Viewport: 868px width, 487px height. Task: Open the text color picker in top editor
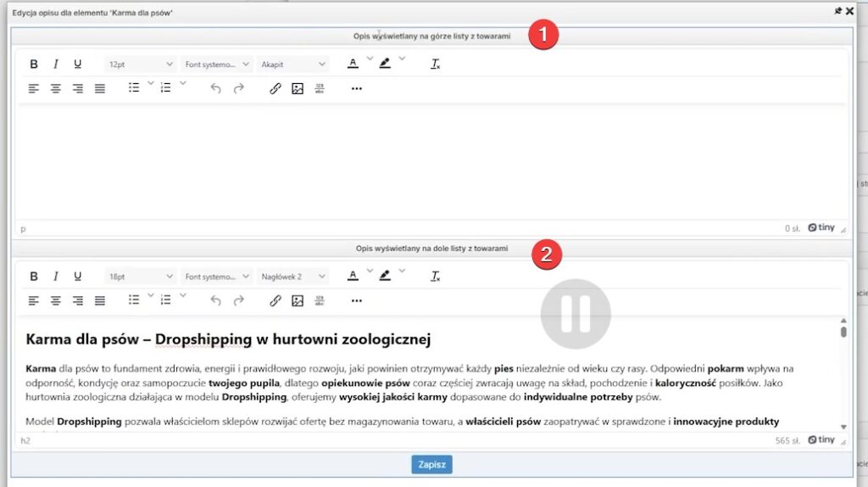point(370,59)
